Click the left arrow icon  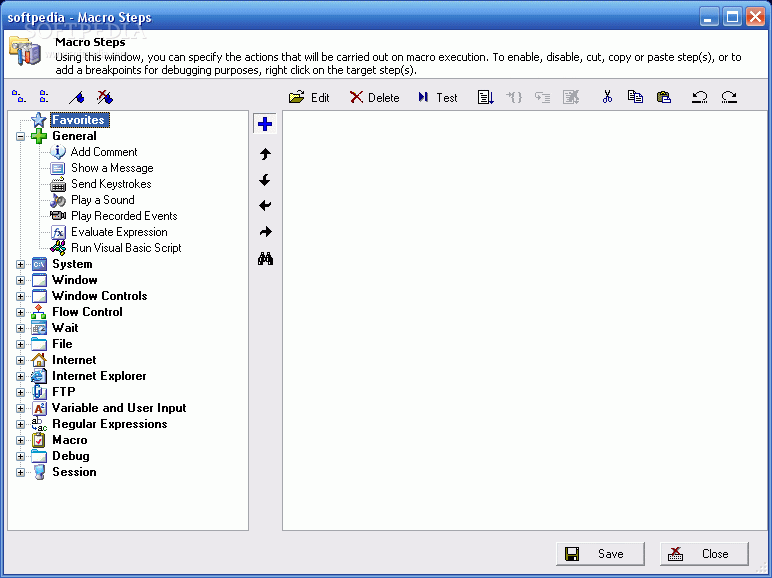[265, 205]
